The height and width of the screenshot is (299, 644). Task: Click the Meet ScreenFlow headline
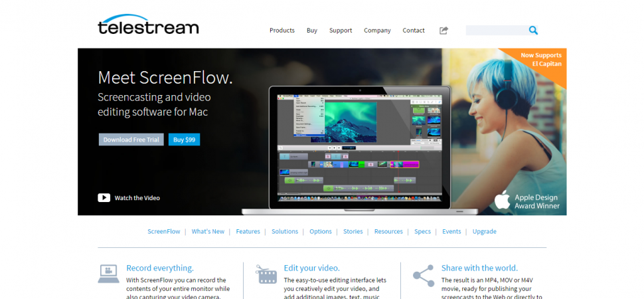165,78
